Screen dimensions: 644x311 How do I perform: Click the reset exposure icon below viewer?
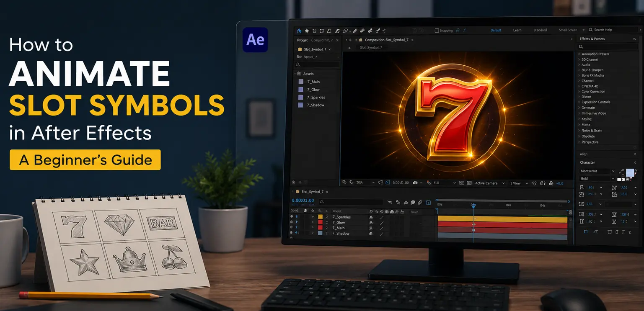pos(551,183)
